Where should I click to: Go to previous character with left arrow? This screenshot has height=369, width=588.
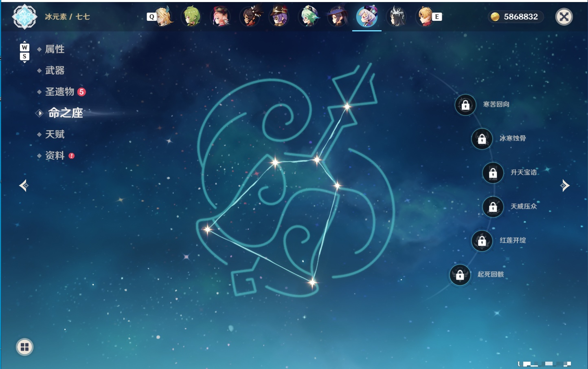pos(24,186)
